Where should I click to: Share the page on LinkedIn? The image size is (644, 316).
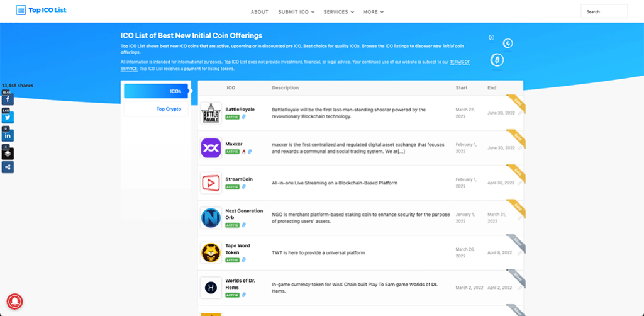[x=7, y=135]
